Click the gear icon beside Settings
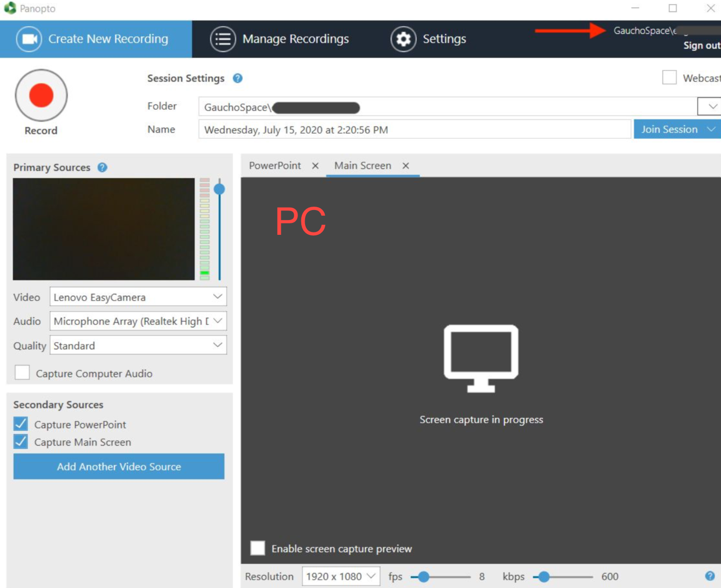 click(x=403, y=39)
